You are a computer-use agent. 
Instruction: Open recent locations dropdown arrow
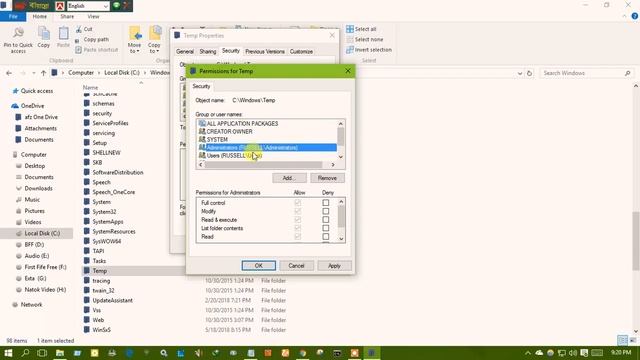tap(33, 73)
